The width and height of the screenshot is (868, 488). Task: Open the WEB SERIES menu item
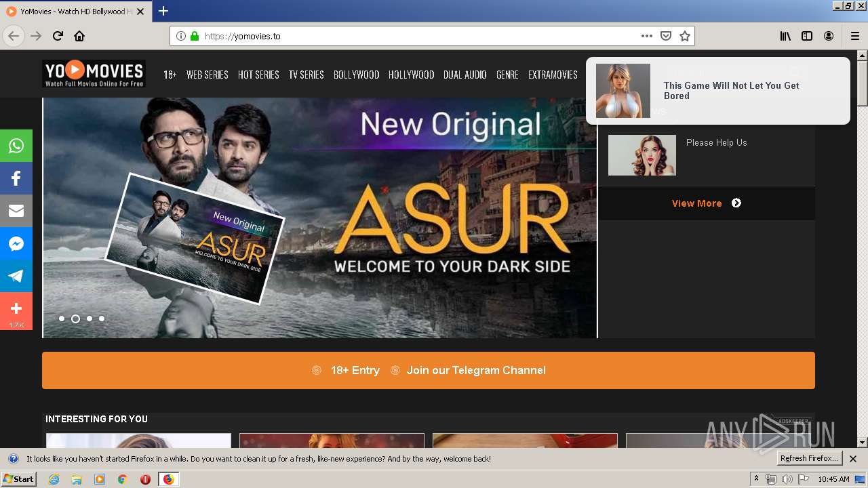208,75
